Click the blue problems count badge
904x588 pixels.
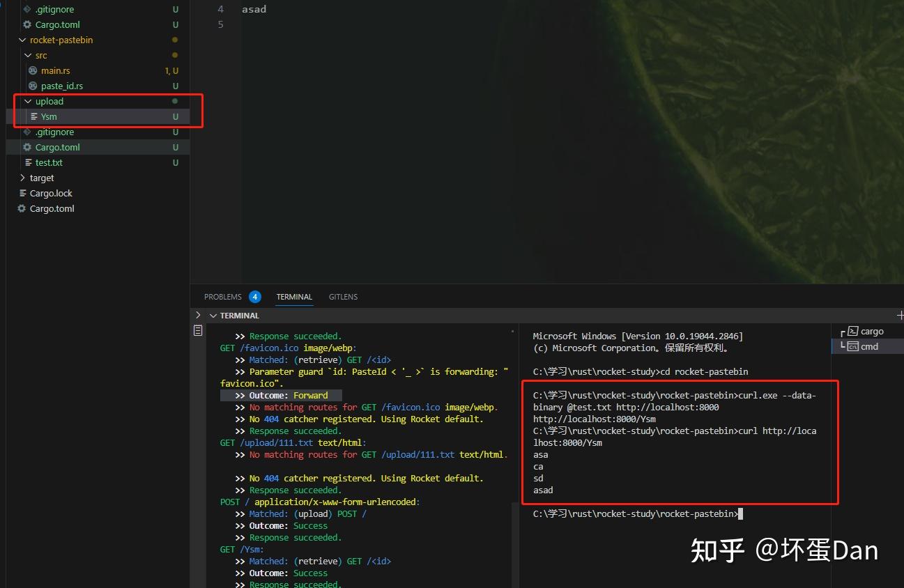point(254,296)
